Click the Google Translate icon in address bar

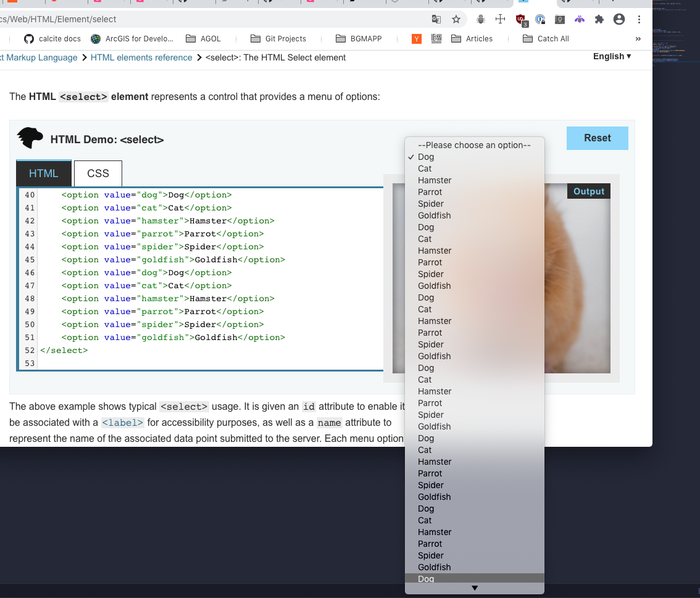point(436,19)
